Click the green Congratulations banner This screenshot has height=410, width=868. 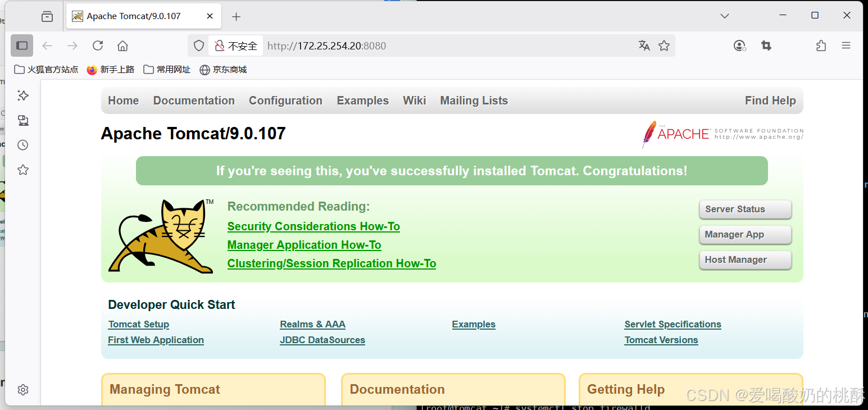452,171
